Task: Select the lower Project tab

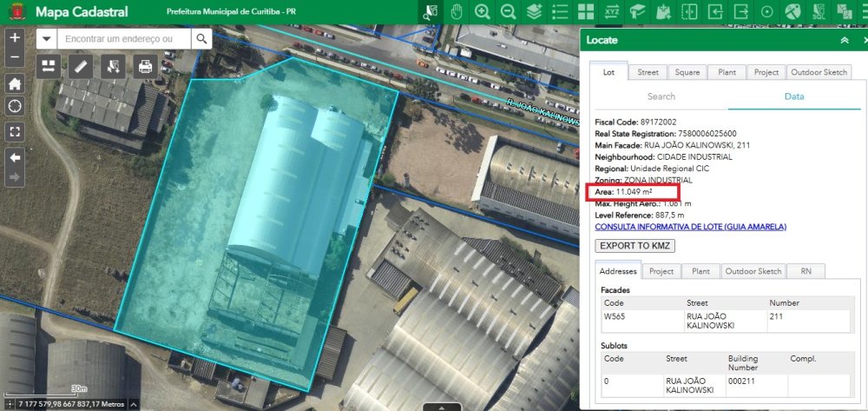Action: tap(661, 271)
